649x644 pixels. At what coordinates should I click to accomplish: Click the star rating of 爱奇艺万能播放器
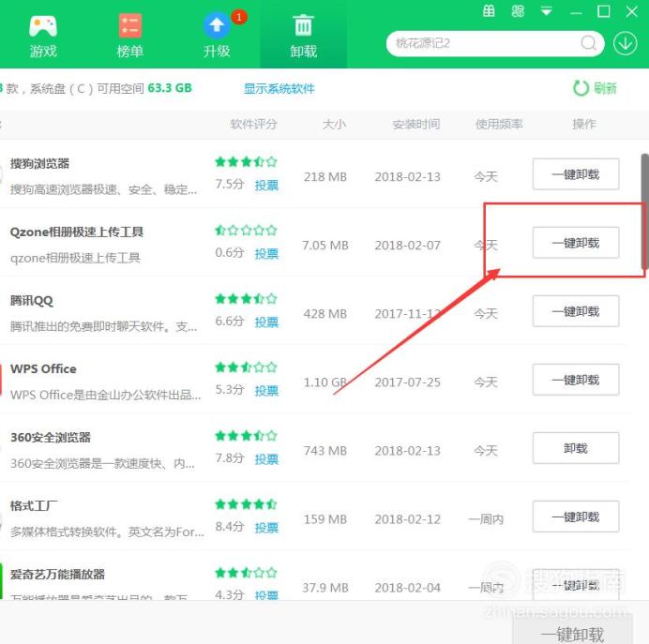(246, 573)
